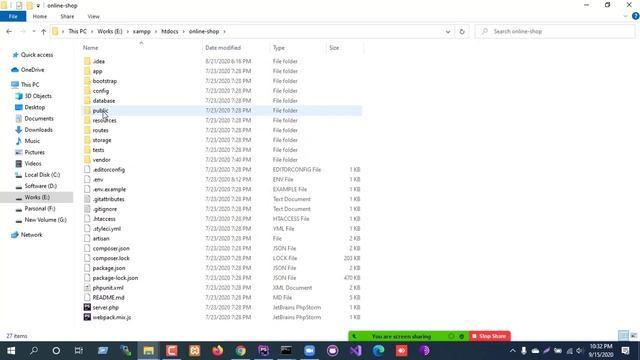Viewport: 640px width, 360px height.
Task: Click the File Explorer taskbar icon
Action: click(149, 351)
